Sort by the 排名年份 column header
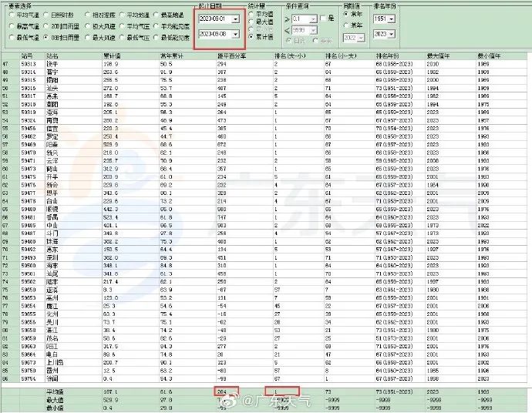This screenshot has height=413, width=532. (x=388, y=56)
